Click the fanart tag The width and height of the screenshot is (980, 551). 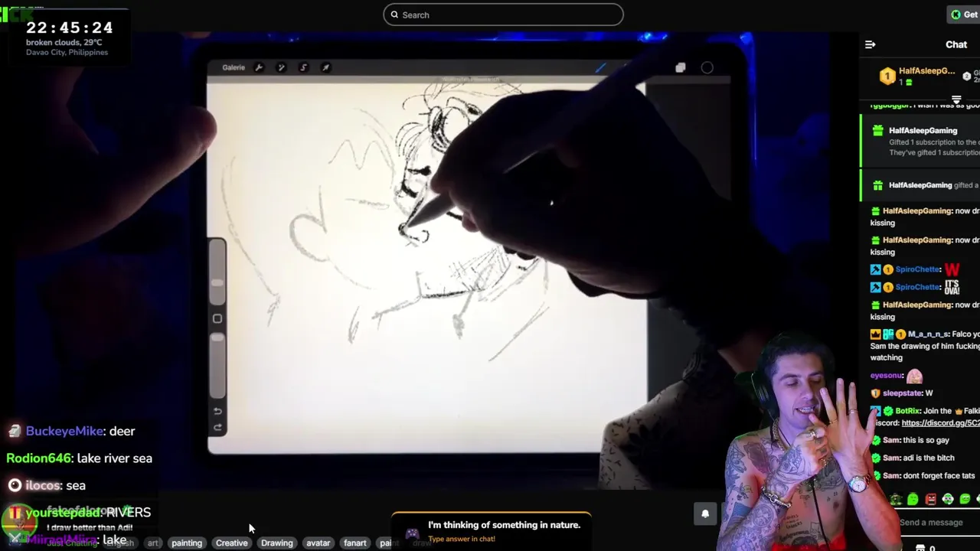(x=354, y=543)
